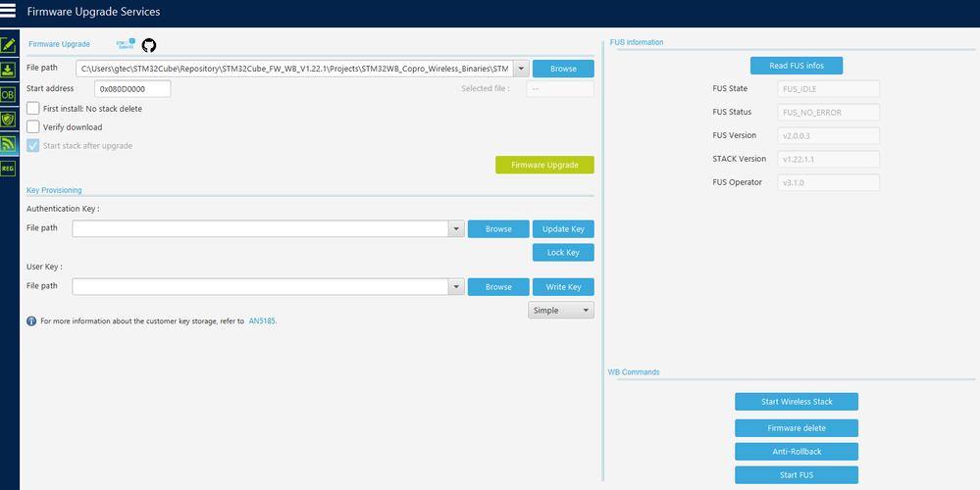Image resolution: width=980 pixels, height=490 pixels.
Task: Click Authentication Key file path field
Action: coord(261,229)
